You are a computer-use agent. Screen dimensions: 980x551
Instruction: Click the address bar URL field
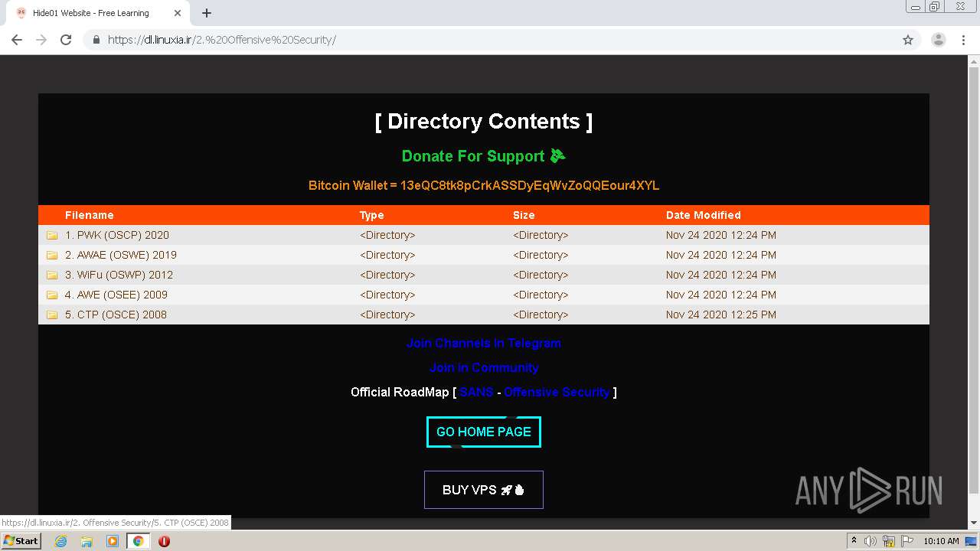[x=490, y=40]
